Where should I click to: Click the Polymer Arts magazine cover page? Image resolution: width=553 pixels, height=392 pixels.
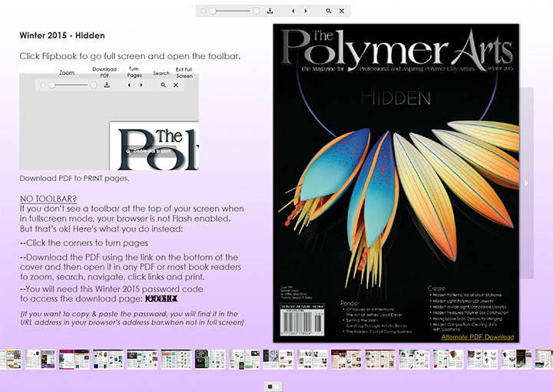click(x=396, y=183)
